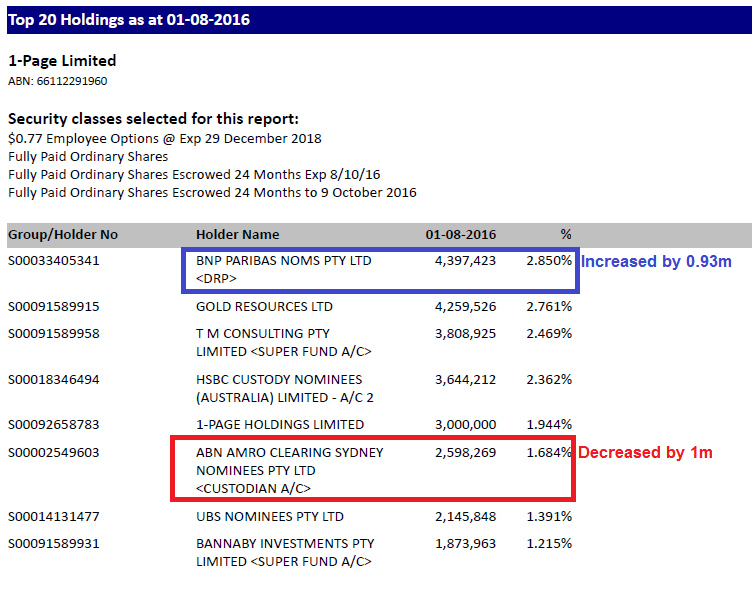Screen dimensions: 752x604
Task: Select holder number S00033405341
Action: [54, 261]
